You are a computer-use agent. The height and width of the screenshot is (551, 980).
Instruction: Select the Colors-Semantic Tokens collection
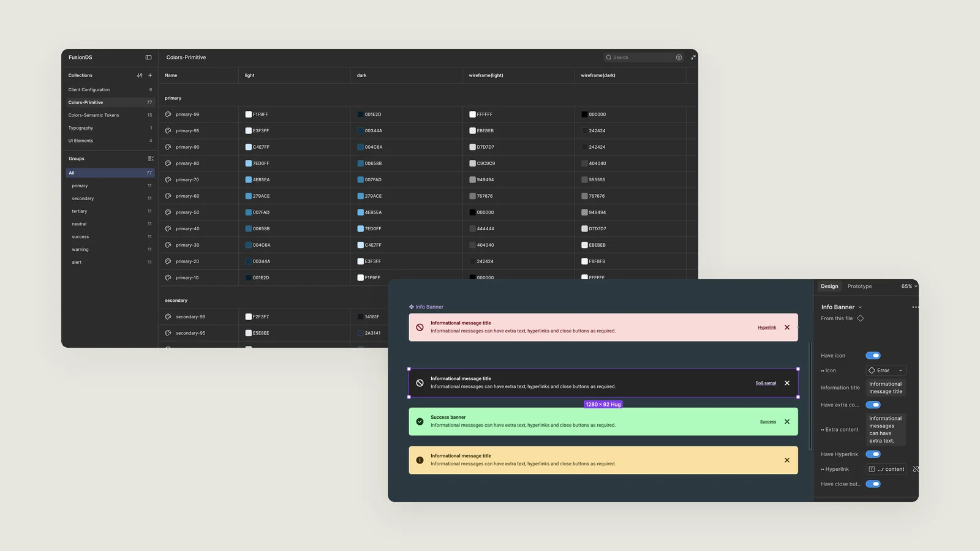tap(110, 115)
